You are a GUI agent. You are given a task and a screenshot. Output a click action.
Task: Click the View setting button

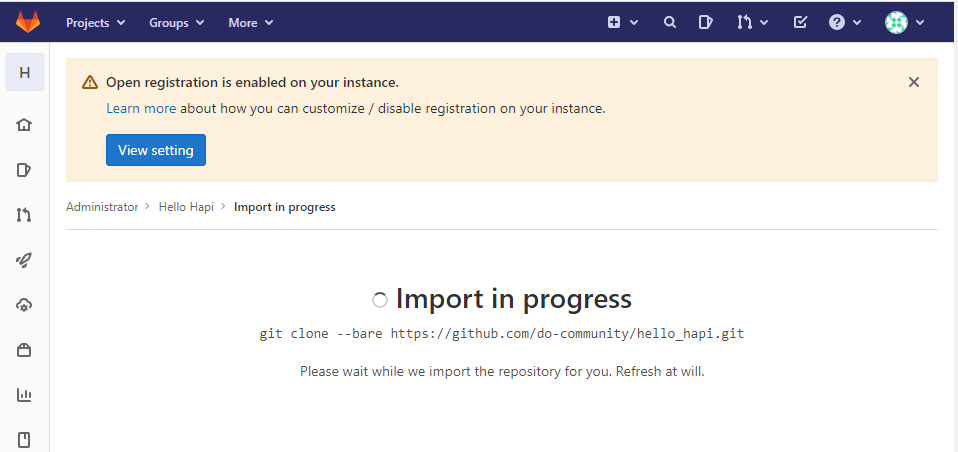coord(156,150)
